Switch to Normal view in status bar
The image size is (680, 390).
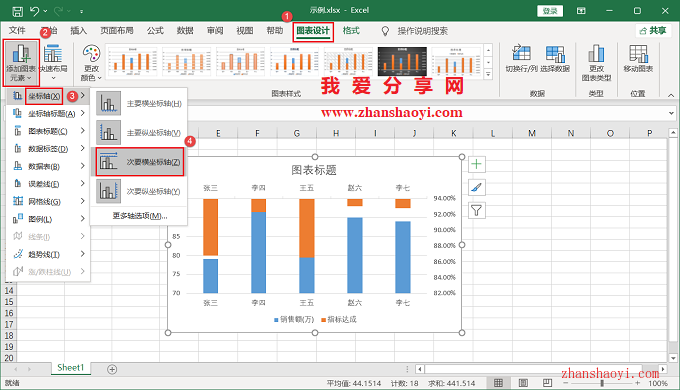point(499,383)
